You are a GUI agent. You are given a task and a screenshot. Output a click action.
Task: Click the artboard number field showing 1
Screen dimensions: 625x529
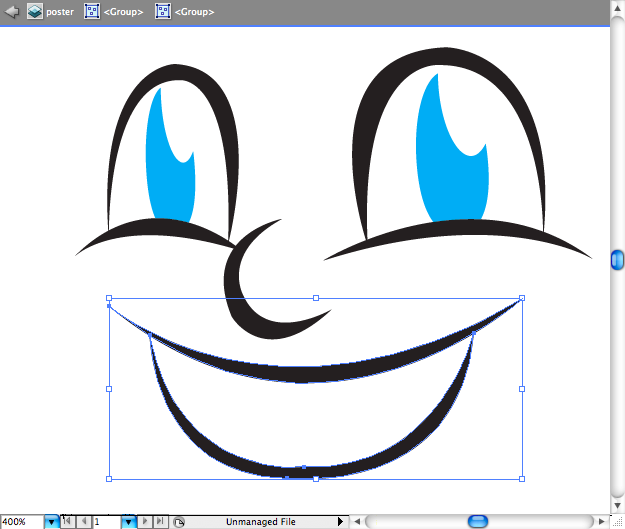click(106, 522)
